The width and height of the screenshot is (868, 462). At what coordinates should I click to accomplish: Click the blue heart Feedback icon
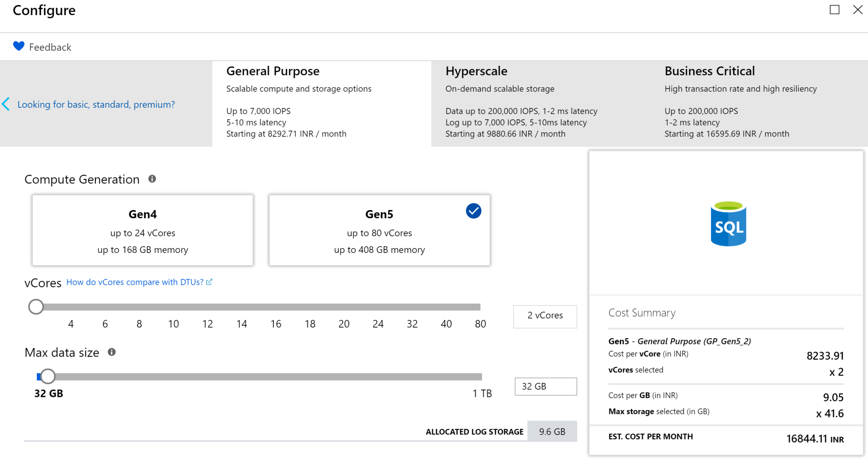point(19,46)
